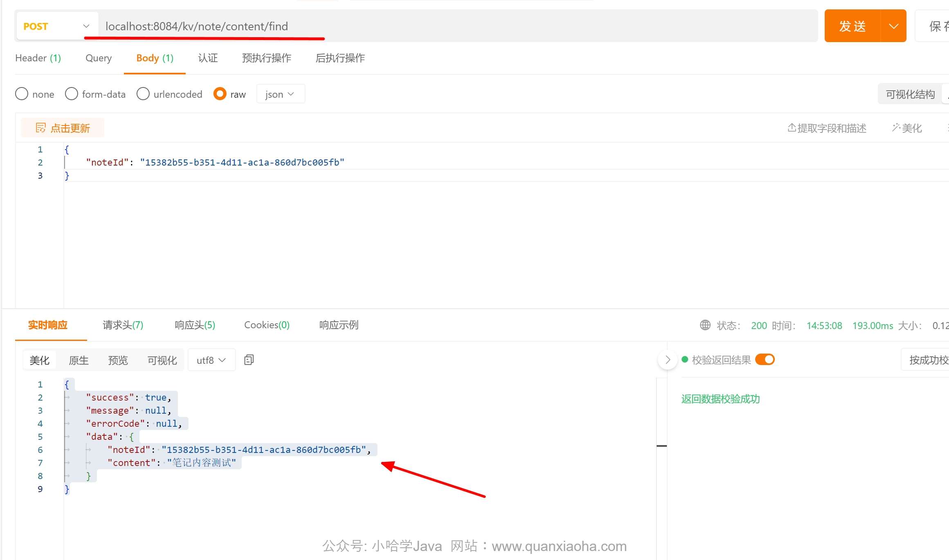The image size is (949, 560).
Task: Open the POST method dropdown
Action: pos(56,26)
